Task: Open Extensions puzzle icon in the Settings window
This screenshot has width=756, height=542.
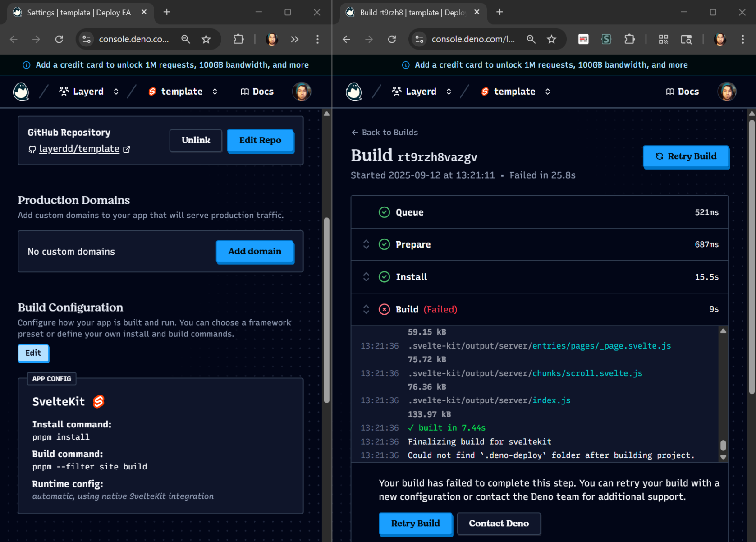Action: [238, 39]
